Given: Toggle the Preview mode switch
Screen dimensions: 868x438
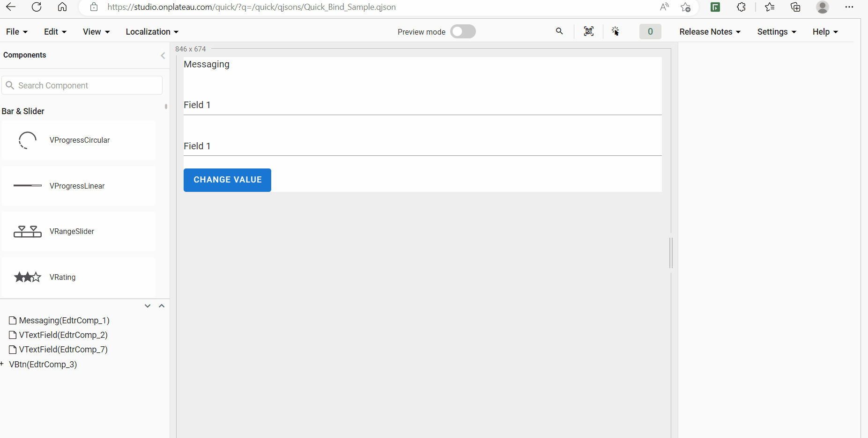Looking at the screenshot, I should coord(463,31).
